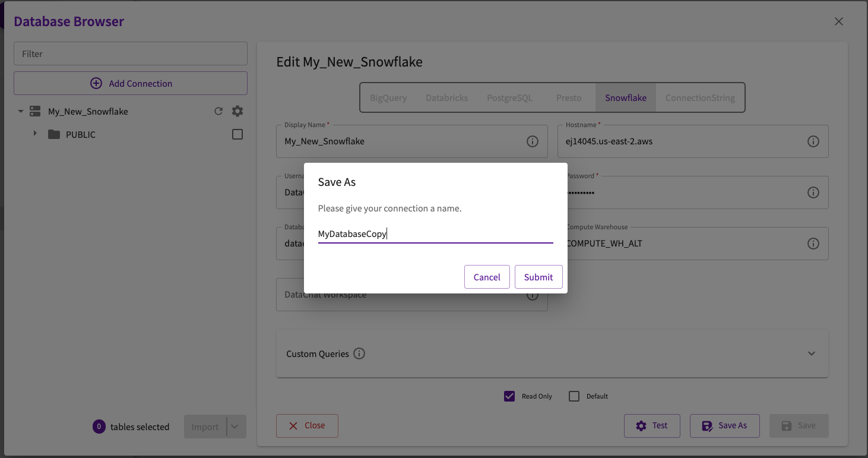The width and height of the screenshot is (868, 458).
Task: Click the "Database Browser" title
Action: (x=69, y=21)
